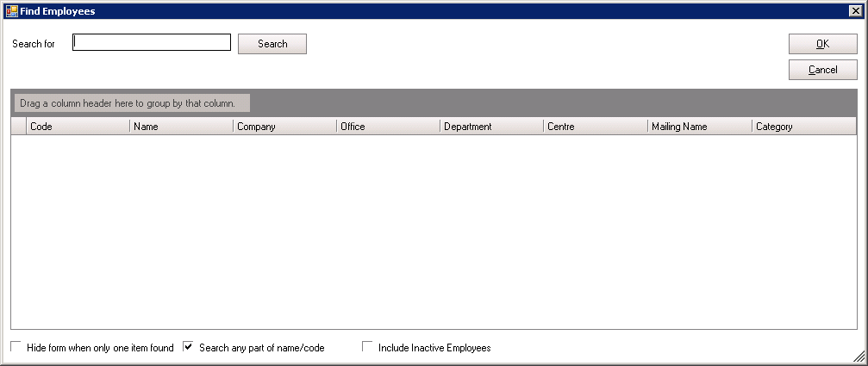Uncheck Search any part of name/code
Screen dimensions: 868x366
coord(189,347)
